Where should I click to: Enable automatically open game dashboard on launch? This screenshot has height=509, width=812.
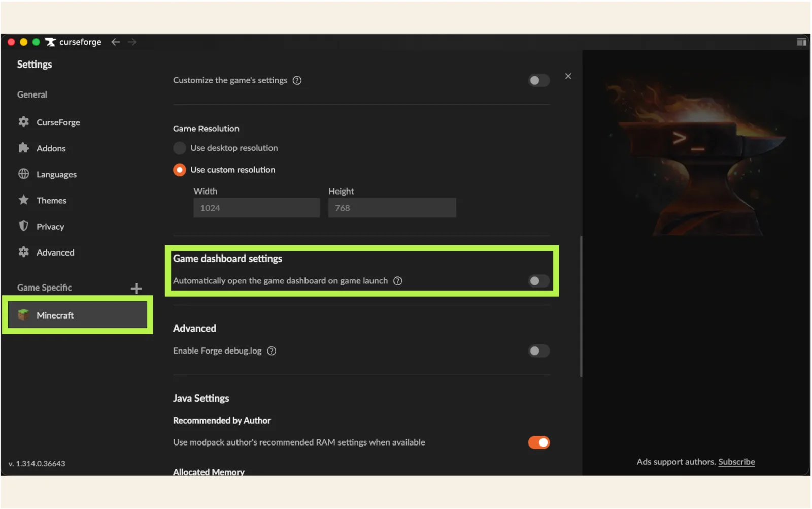pyautogui.click(x=538, y=281)
